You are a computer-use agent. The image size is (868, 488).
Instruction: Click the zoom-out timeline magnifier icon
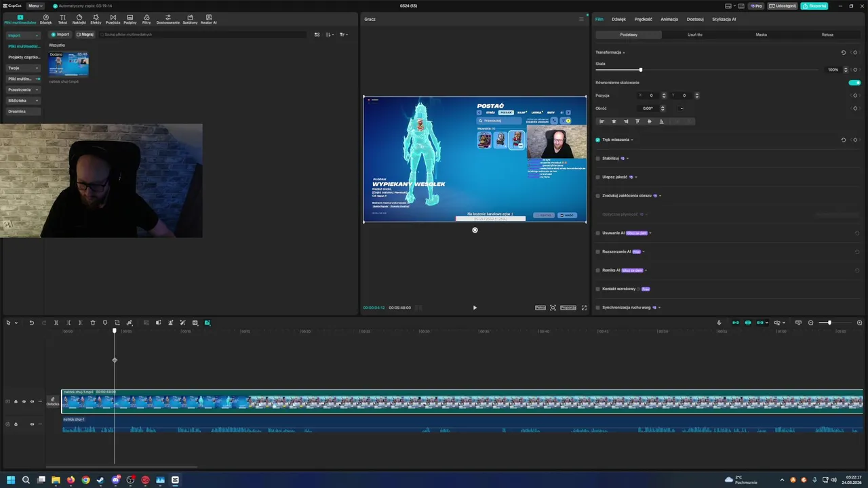tap(810, 323)
